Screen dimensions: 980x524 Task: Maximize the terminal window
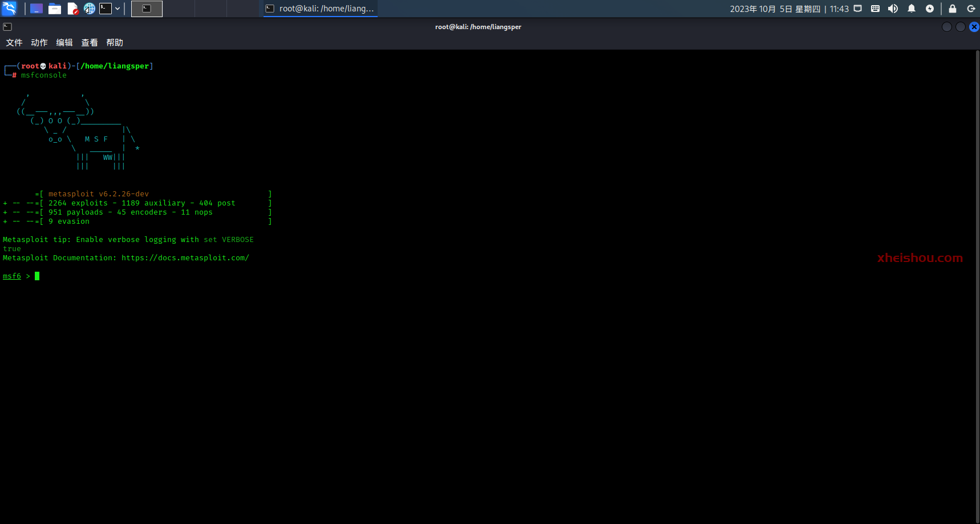pos(961,27)
